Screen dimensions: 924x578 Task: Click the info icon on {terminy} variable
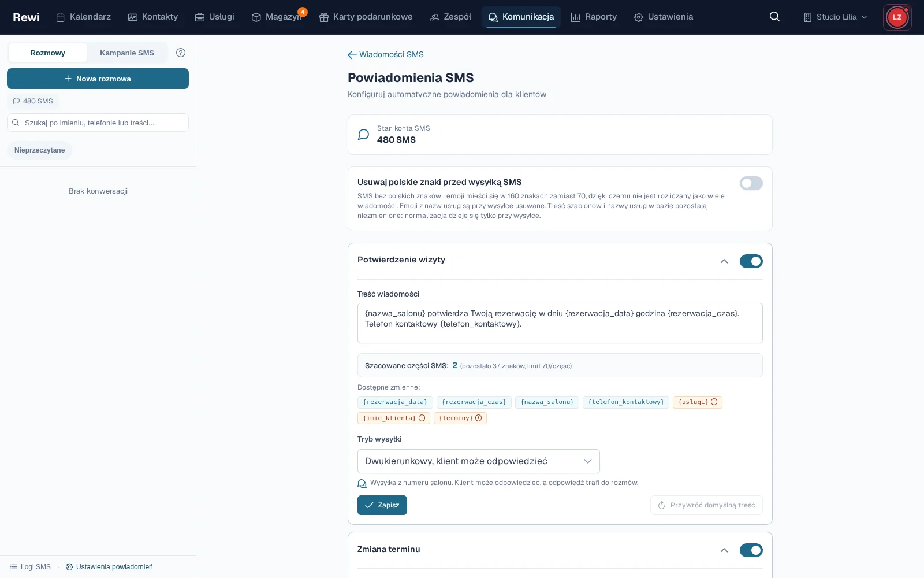tap(478, 418)
